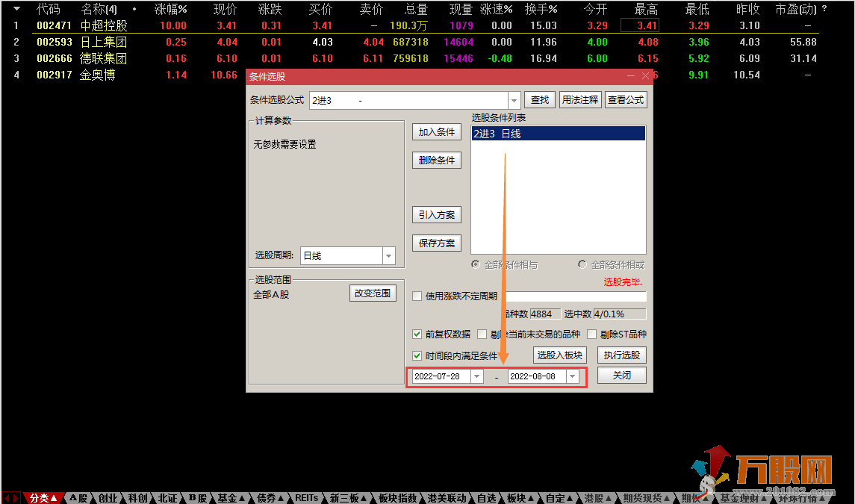Click the column menu triangle beside 代码 header

[x=16, y=10]
